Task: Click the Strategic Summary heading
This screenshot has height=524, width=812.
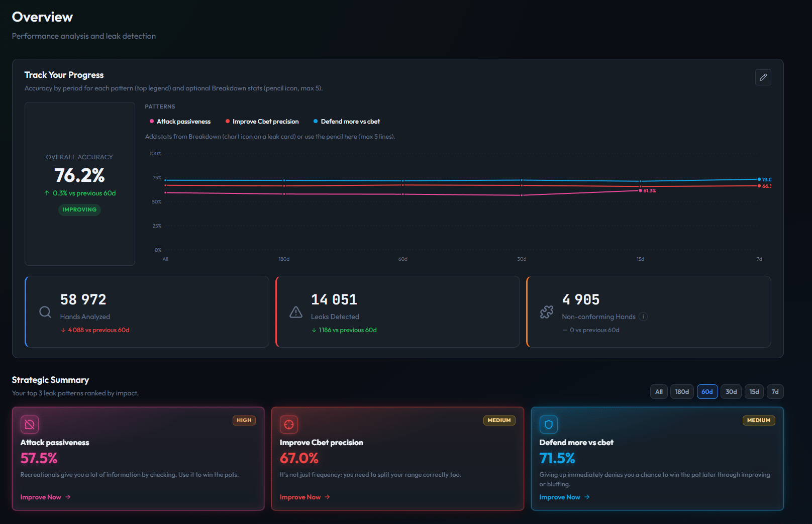Action: (x=50, y=380)
